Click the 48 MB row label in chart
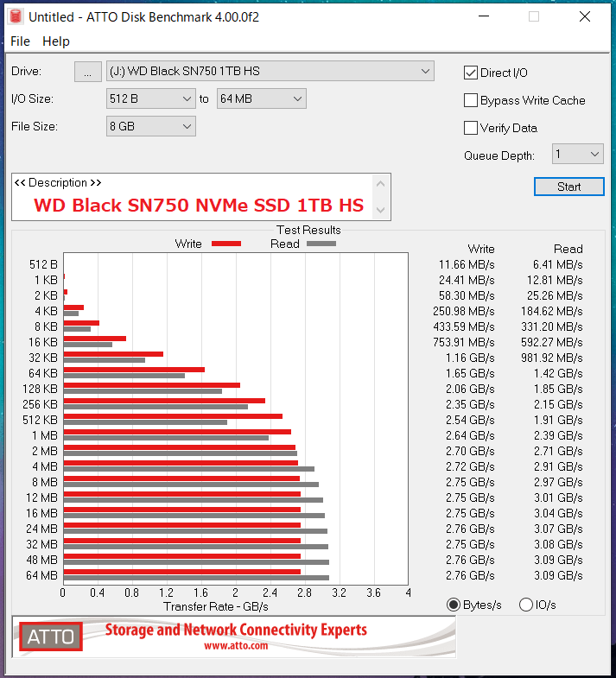The width and height of the screenshot is (616, 678). [41, 561]
